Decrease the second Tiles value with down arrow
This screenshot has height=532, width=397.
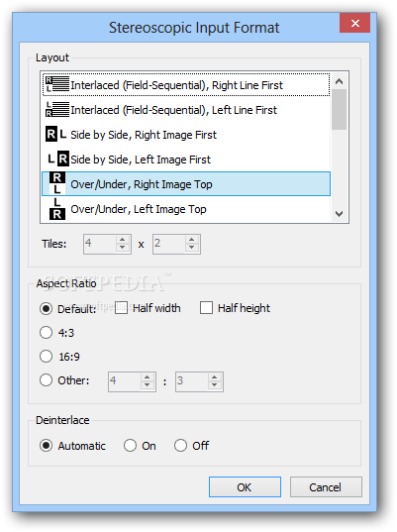191,248
